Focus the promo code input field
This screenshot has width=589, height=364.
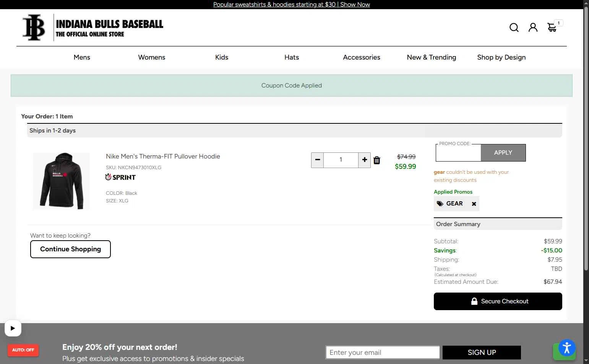click(x=458, y=153)
